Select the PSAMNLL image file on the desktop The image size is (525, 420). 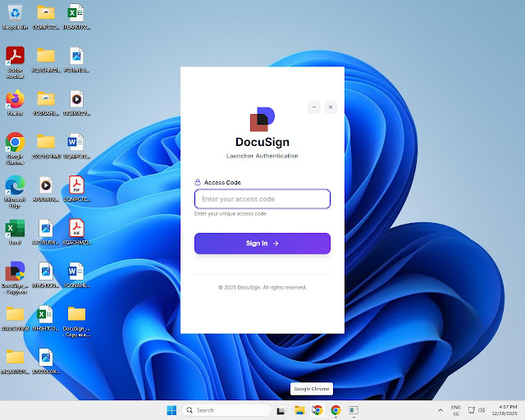point(76,60)
